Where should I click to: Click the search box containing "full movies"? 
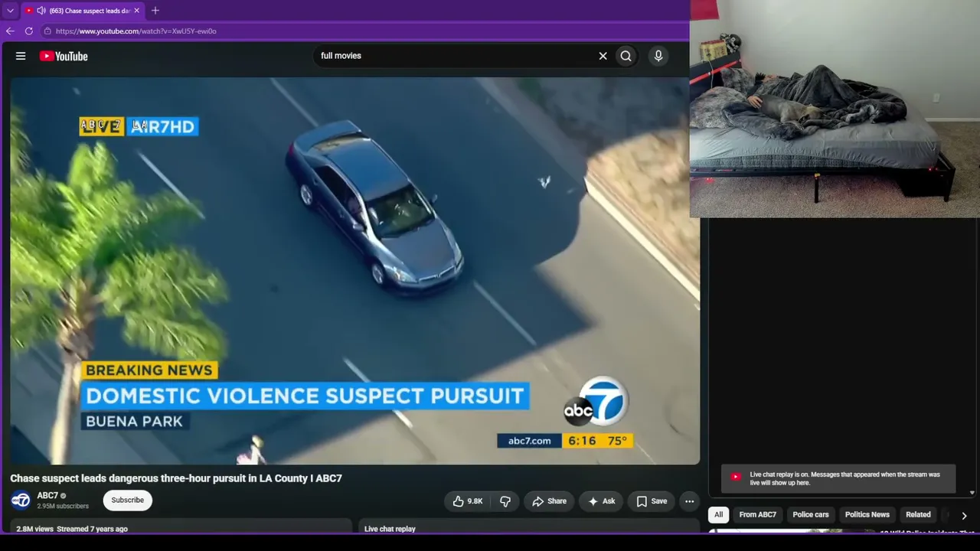[x=456, y=56]
